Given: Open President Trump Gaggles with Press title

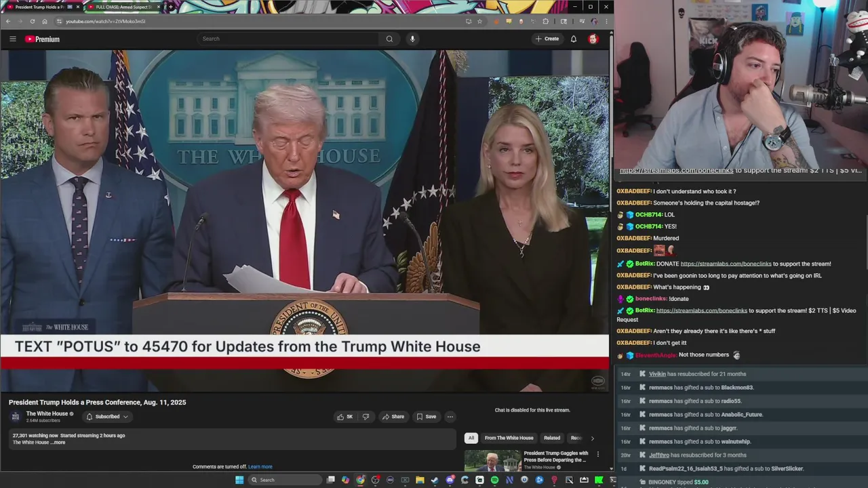Looking at the screenshot, I should [556, 456].
